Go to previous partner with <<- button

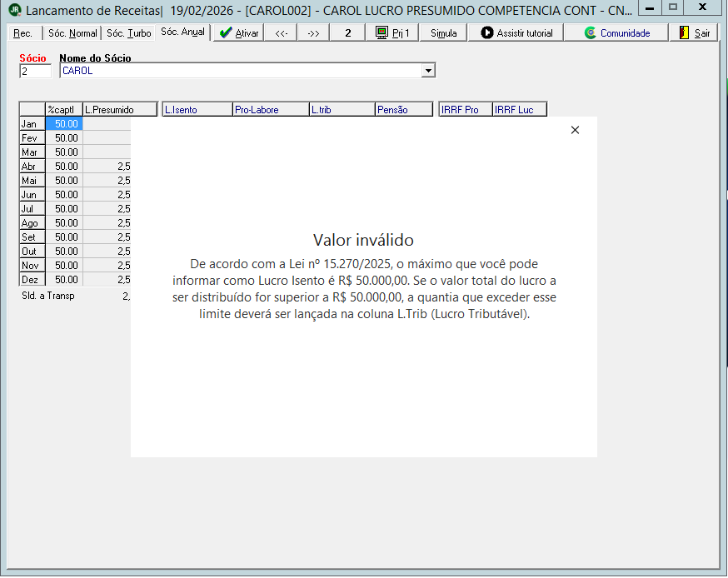281,33
